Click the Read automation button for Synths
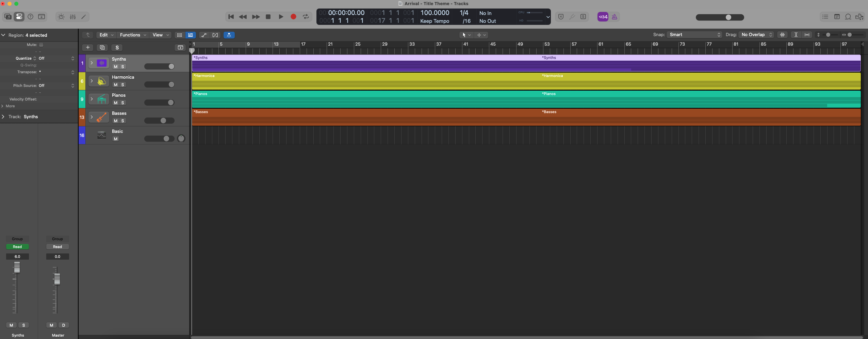This screenshot has width=868, height=339. coord(17,247)
